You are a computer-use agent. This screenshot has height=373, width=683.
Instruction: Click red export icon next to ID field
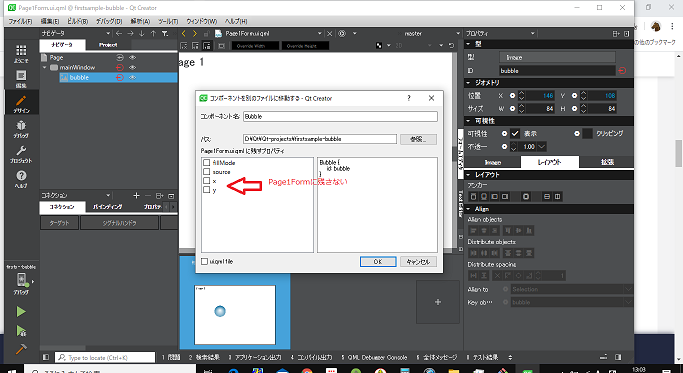(622, 71)
